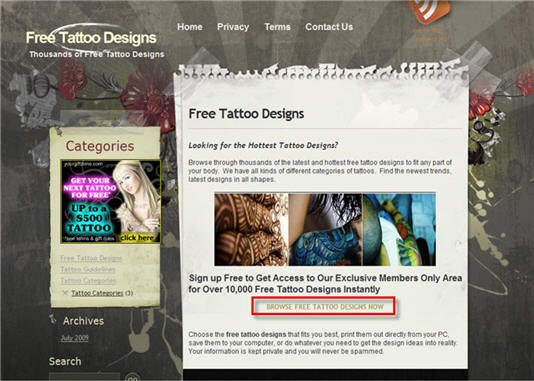Open the faded Tattoo Categories sidebar link

88,281
